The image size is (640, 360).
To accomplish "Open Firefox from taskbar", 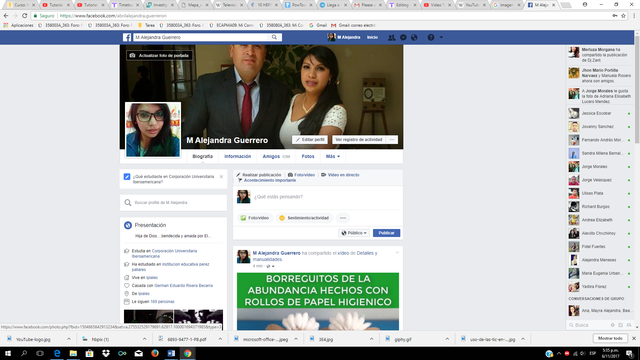I will click(x=155, y=353).
